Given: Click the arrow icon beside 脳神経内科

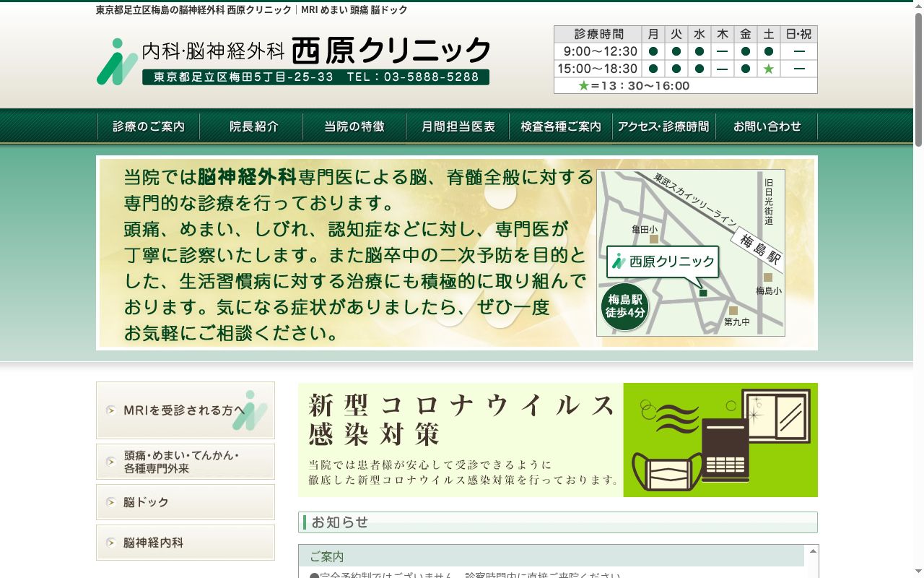Looking at the screenshot, I should tap(110, 543).
